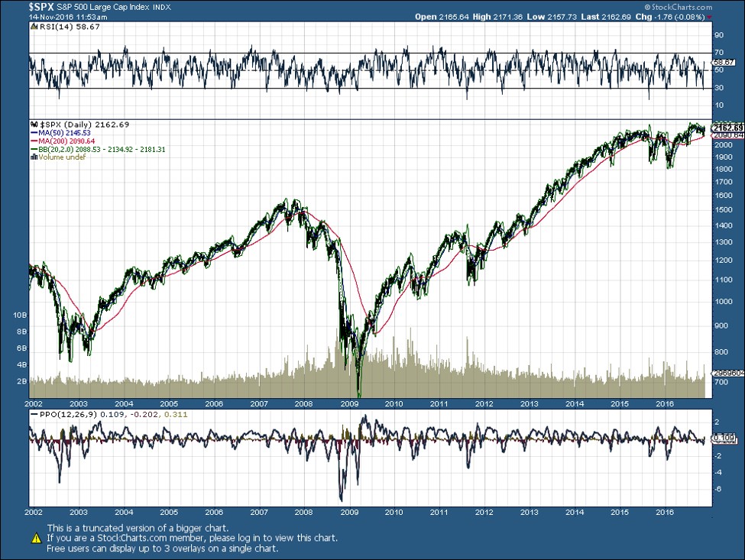Image resolution: width=745 pixels, height=560 pixels.
Task: Click the 10 level on the RSI axis
Action: click(719, 105)
